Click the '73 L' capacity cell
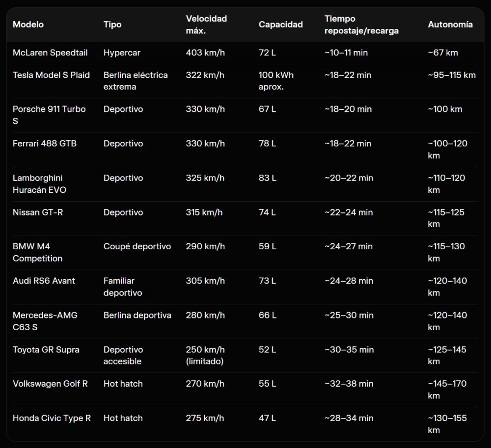Viewport: 491px width, 448px height. pyautogui.click(x=267, y=281)
